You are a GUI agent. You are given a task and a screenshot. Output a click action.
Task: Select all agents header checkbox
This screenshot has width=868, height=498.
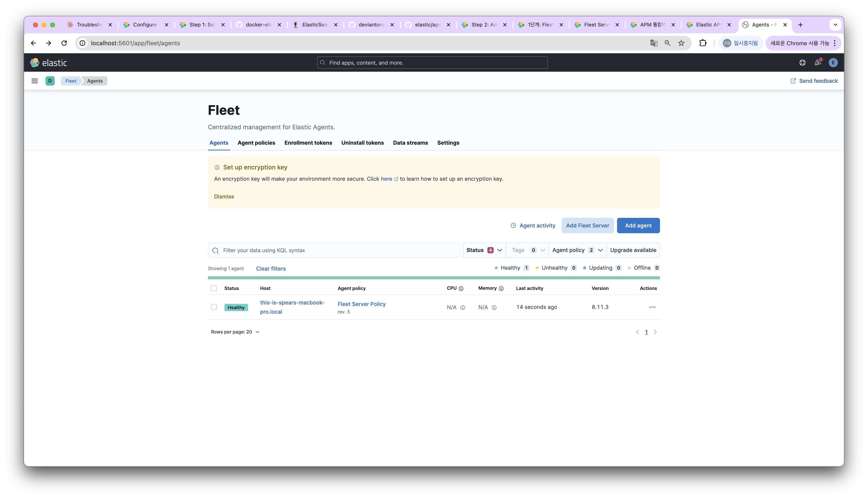tap(214, 288)
